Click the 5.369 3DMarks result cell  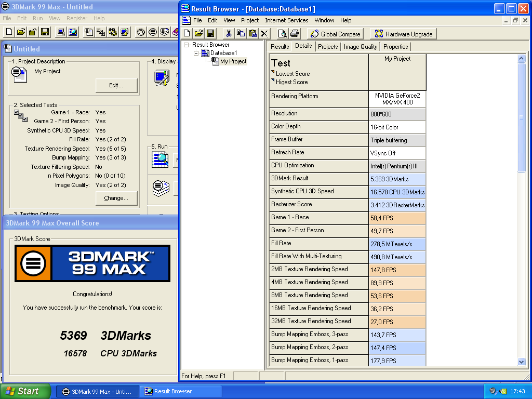pos(397,179)
